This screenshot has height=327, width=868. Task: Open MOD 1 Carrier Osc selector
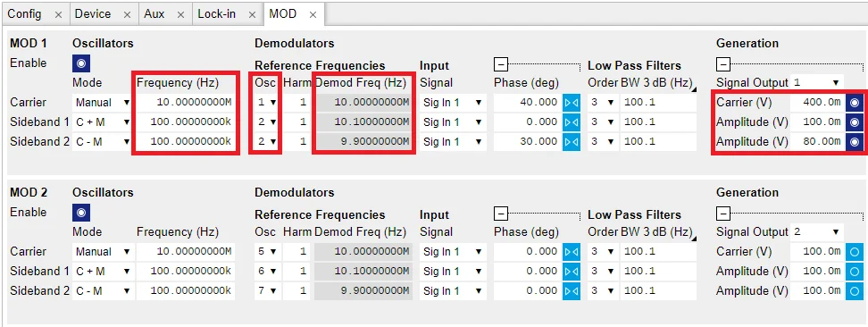coord(267,103)
